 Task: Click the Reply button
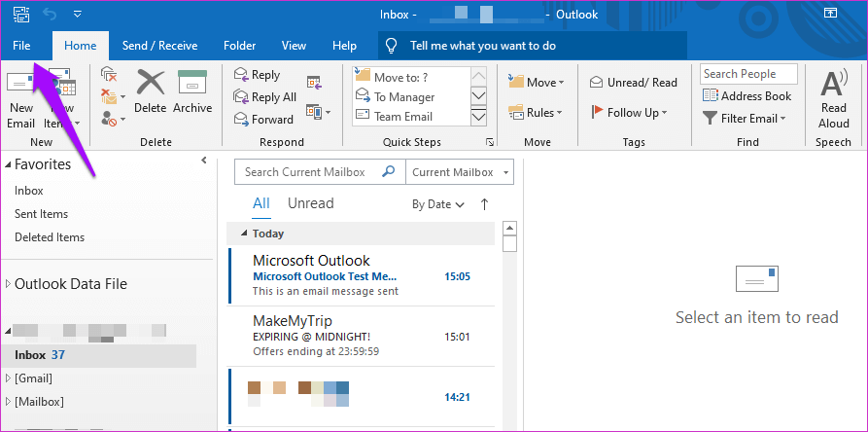[257, 75]
